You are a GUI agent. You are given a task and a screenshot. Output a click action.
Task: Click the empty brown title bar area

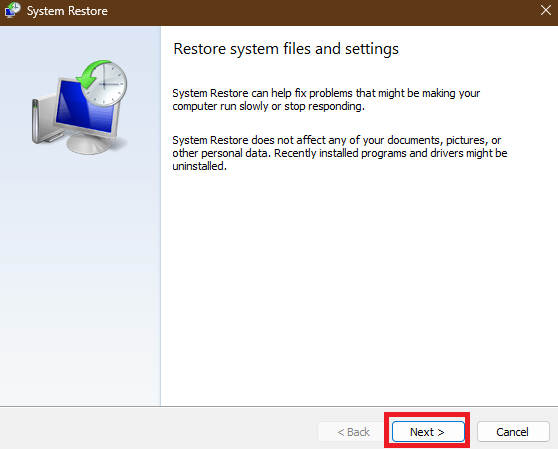point(320,12)
